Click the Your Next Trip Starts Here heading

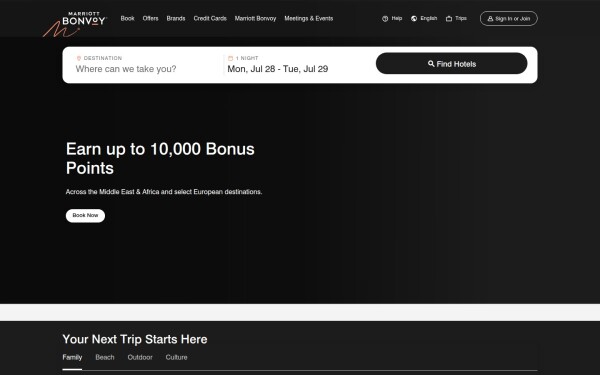click(135, 339)
